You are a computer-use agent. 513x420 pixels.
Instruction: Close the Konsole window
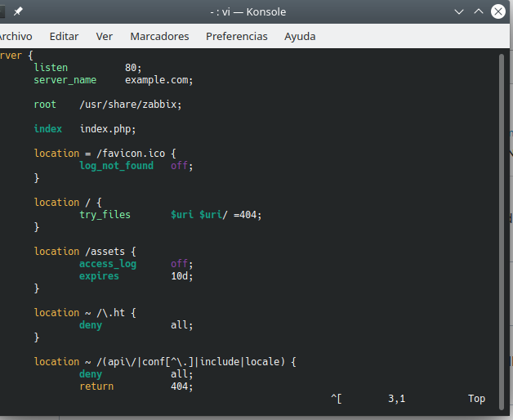pyautogui.click(x=498, y=11)
